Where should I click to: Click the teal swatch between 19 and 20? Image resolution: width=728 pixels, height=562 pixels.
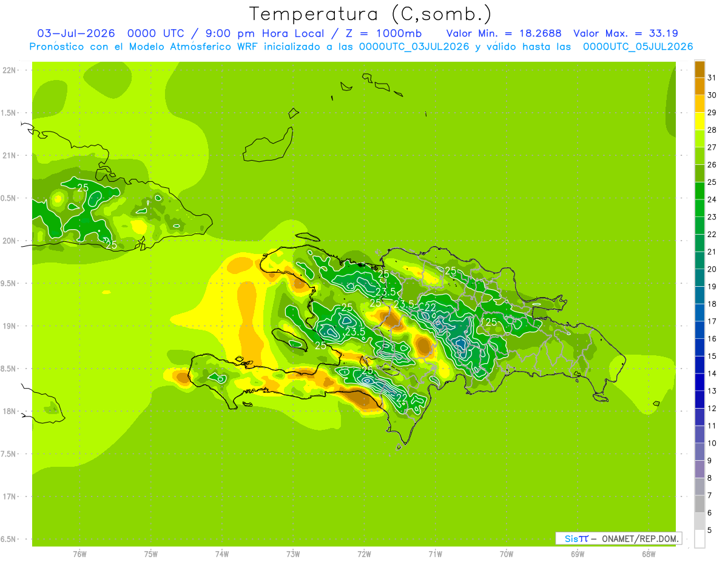[699, 278]
